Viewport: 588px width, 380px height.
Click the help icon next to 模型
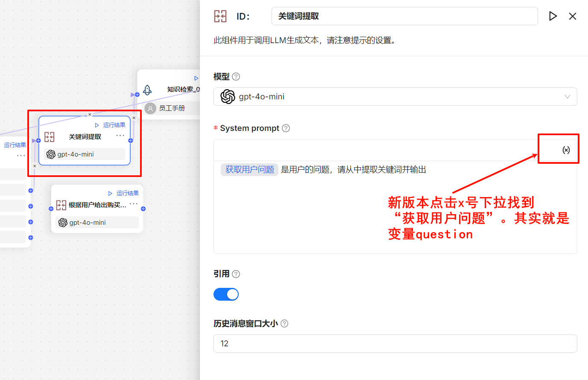[x=236, y=77]
